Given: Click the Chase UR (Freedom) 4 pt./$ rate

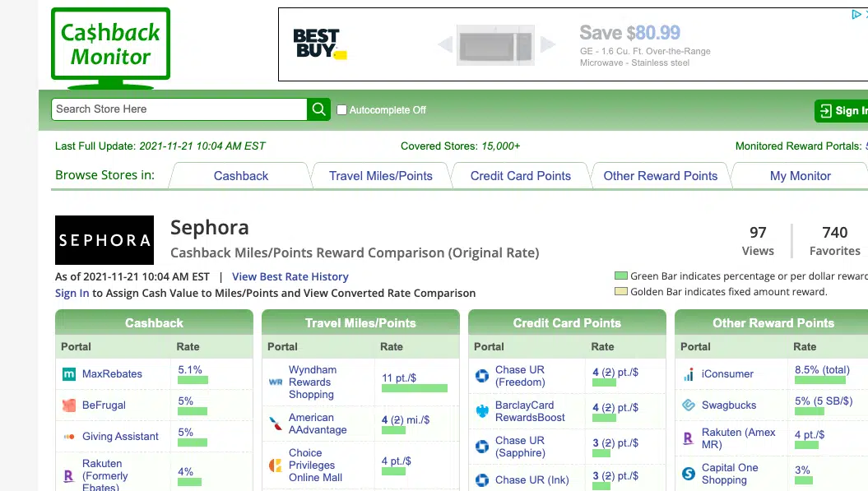Looking at the screenshot, I should (615, 373).
